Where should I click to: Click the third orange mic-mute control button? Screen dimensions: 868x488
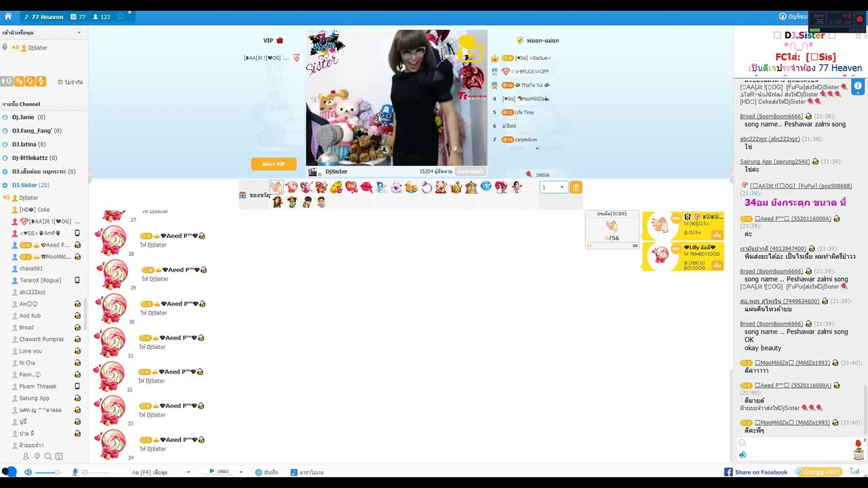30,81
